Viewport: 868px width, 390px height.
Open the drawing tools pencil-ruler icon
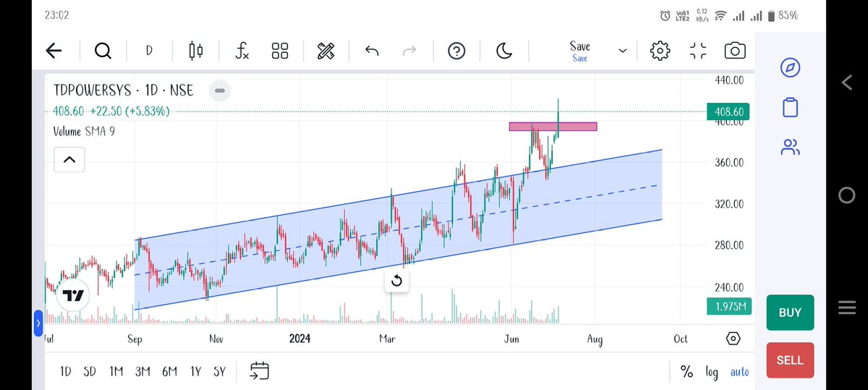coord(326,51)
